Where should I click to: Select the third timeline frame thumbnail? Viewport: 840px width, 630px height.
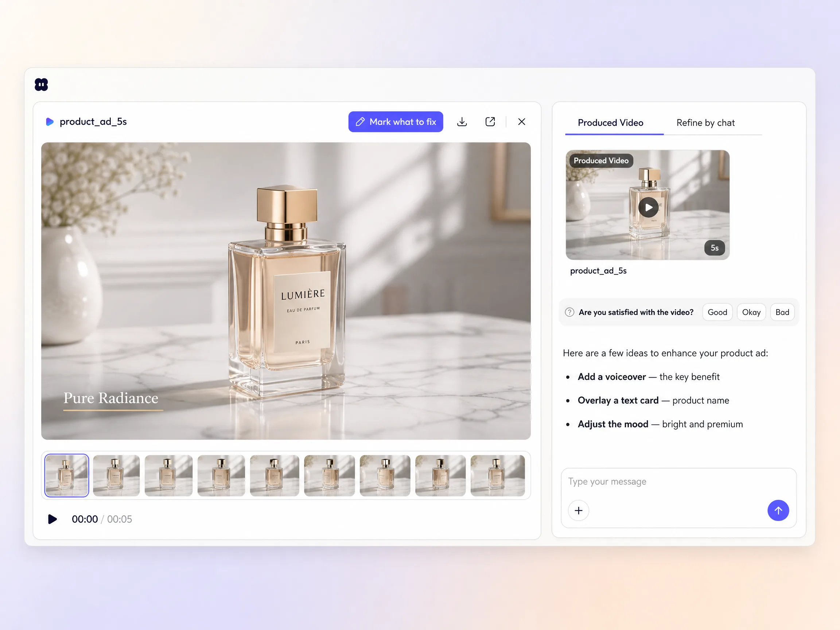point(168,475)
